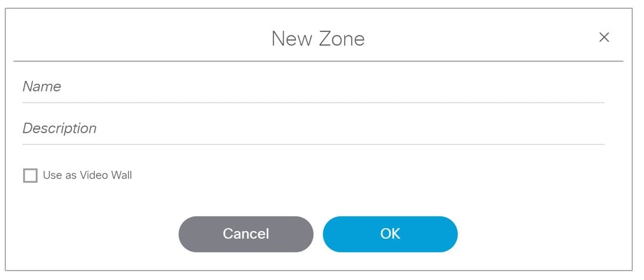Close the New Zone dialog

point(604,38)
